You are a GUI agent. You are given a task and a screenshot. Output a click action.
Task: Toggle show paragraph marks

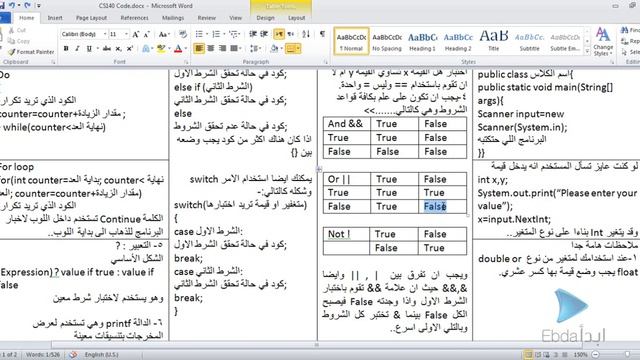pos(322,34)
